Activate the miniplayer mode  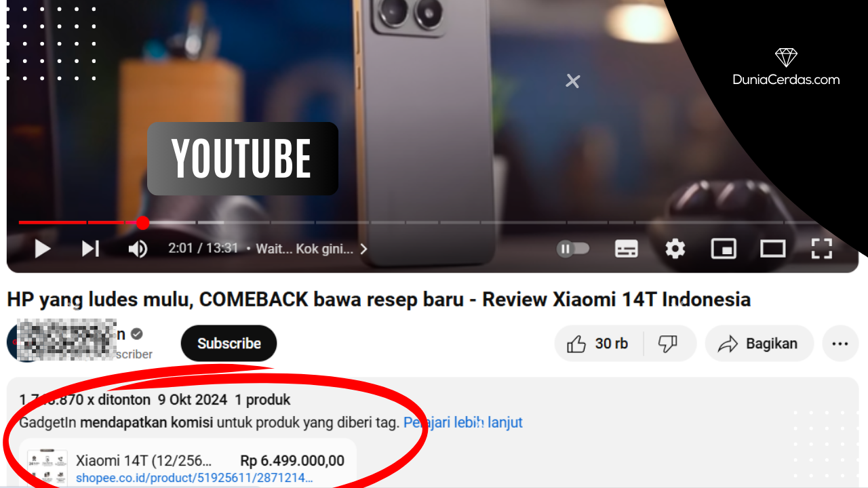[x=724, y=249]
